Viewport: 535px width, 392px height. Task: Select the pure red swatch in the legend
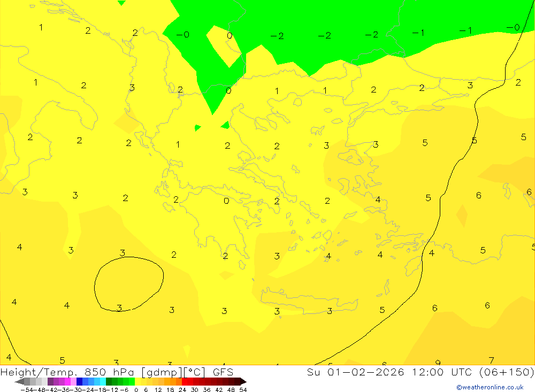click(185, 382)
